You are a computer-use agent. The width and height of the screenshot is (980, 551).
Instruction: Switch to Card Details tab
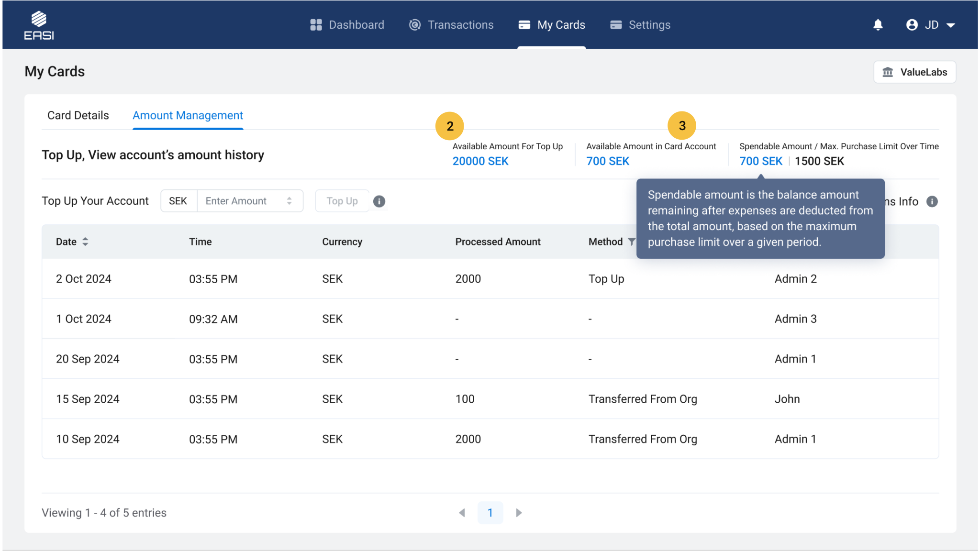(78, 115)
